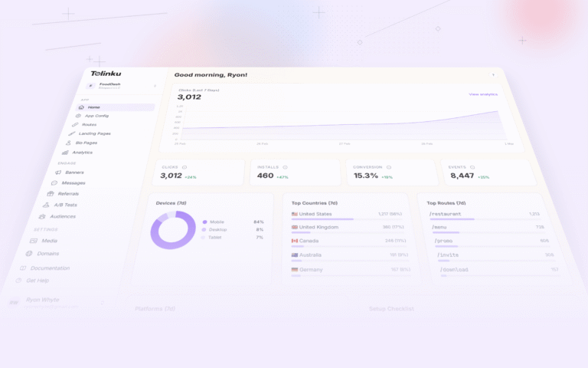Image resolution: width=588 pixels, height=368 pixels.
Task: Click the Devices donut chart
Action: pos(173,230)
